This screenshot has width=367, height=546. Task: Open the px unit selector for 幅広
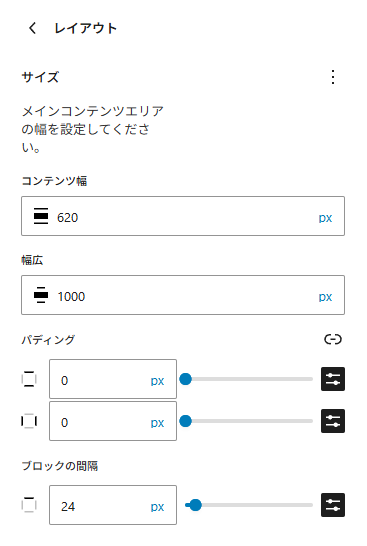(325, 297)
